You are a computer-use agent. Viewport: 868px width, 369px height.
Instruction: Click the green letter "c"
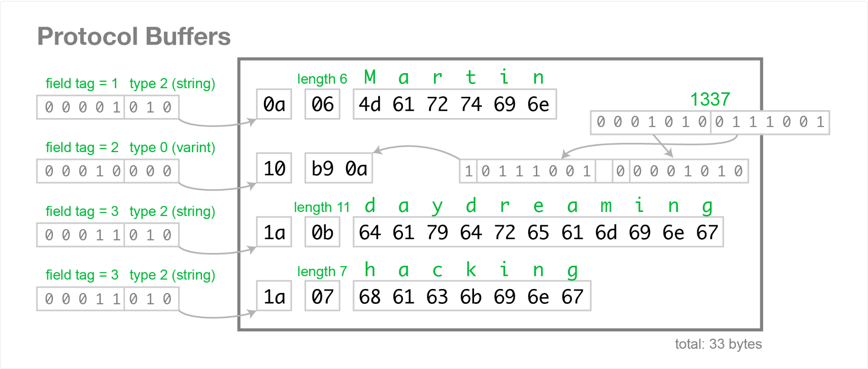point(437,270)
